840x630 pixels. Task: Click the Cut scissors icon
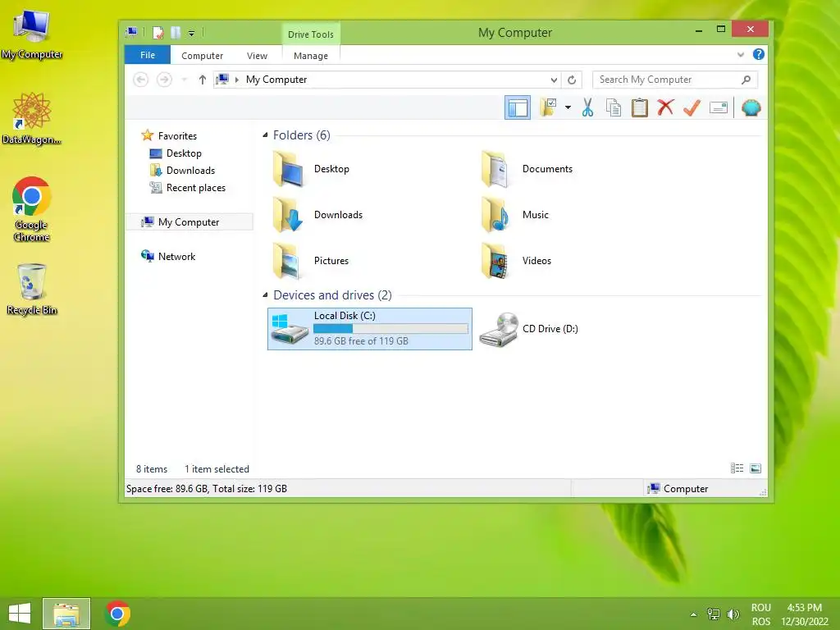(x=587, y=107)
